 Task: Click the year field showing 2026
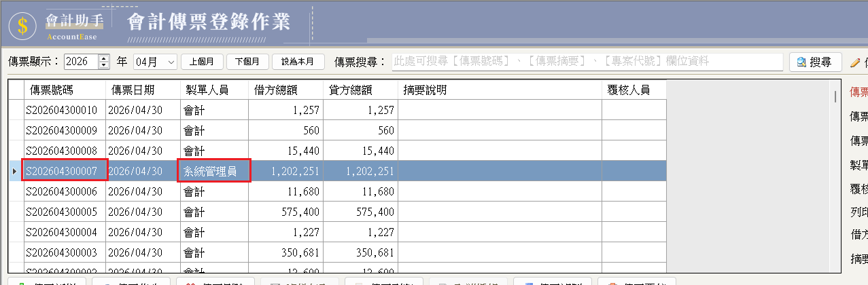81,62
